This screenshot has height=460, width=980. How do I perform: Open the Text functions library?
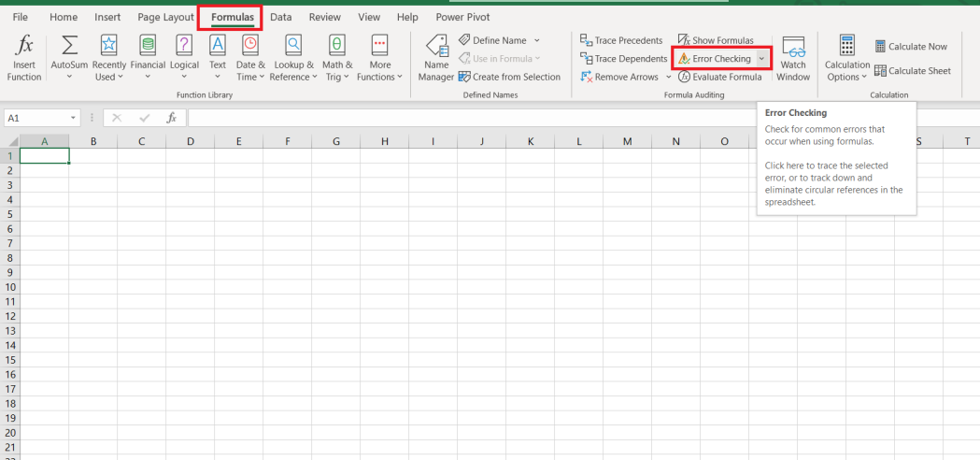[x=218, y=58]
